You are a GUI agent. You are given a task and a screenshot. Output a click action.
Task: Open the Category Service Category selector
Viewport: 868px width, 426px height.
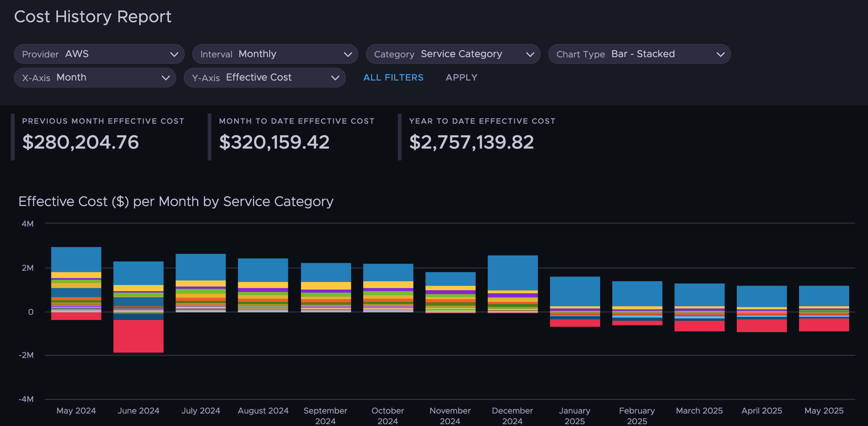453,54
